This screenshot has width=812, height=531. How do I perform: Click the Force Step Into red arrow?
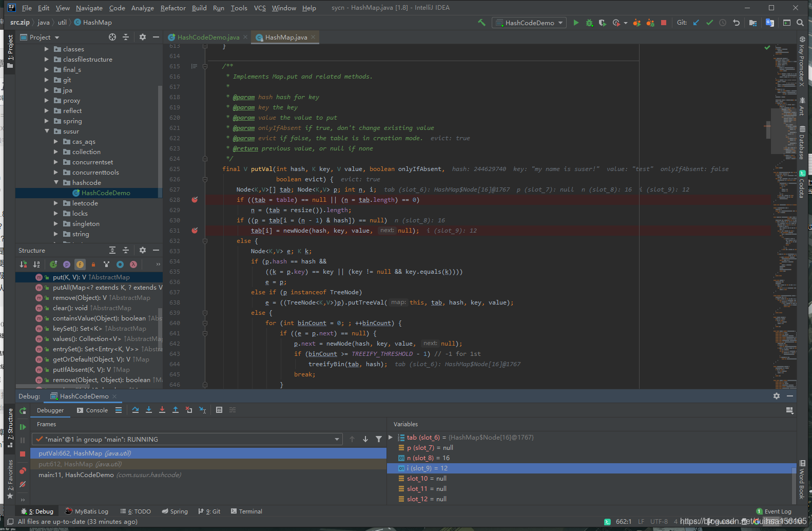pos(162,410)
